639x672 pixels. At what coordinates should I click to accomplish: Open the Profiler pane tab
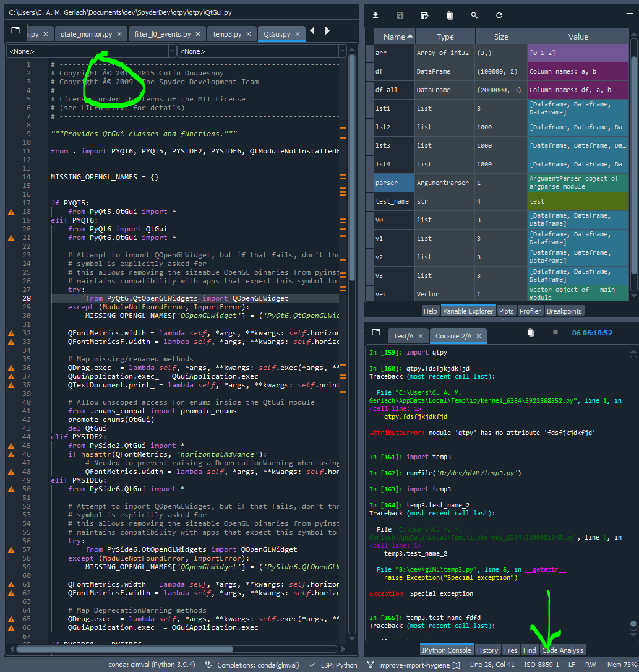530,311
